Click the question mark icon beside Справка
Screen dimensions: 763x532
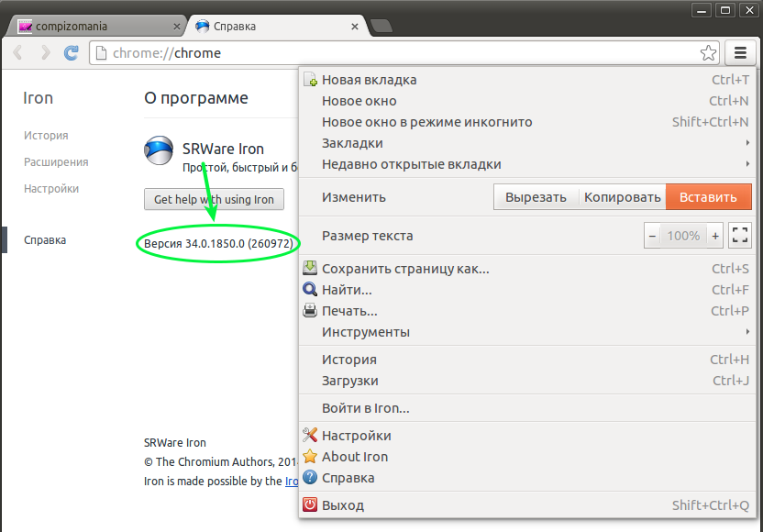(310, 478)
